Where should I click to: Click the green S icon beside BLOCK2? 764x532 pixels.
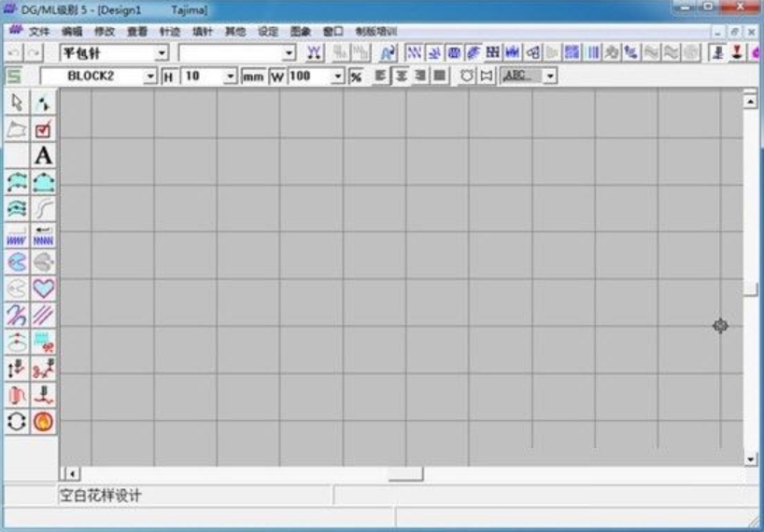tap(14, 77)
